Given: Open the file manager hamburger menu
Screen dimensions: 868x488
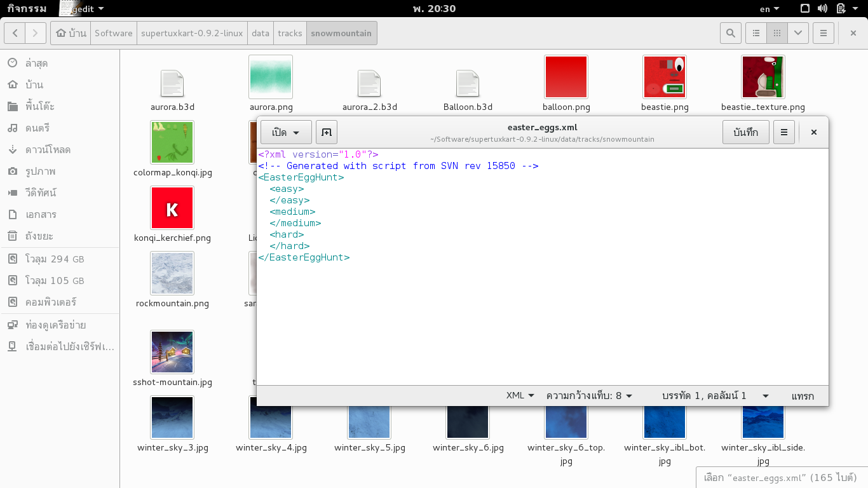Looking at the screenshot, I should 824,33.
